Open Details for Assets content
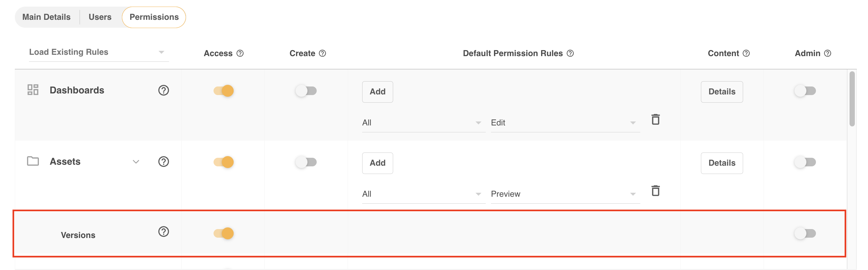The height and width of the screenshot is (270, 868). coord(722,163)
